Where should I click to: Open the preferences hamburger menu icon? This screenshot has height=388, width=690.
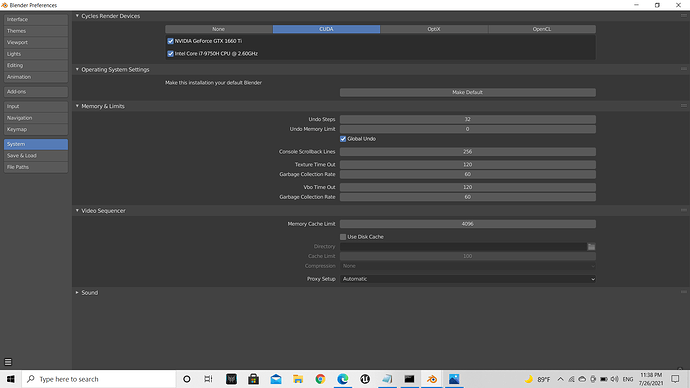8,362
